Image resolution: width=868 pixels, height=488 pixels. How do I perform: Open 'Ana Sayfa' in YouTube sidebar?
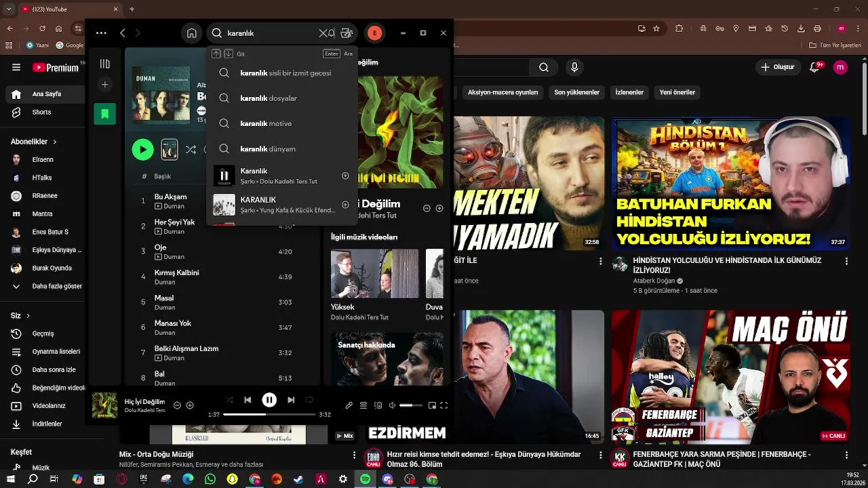pos(46,94)
